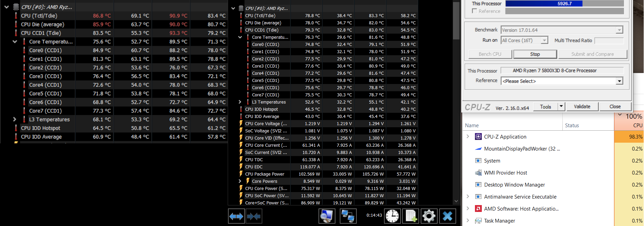Click the monitor with magnifier icon
644x226 pixels.
tap(327, 216)
